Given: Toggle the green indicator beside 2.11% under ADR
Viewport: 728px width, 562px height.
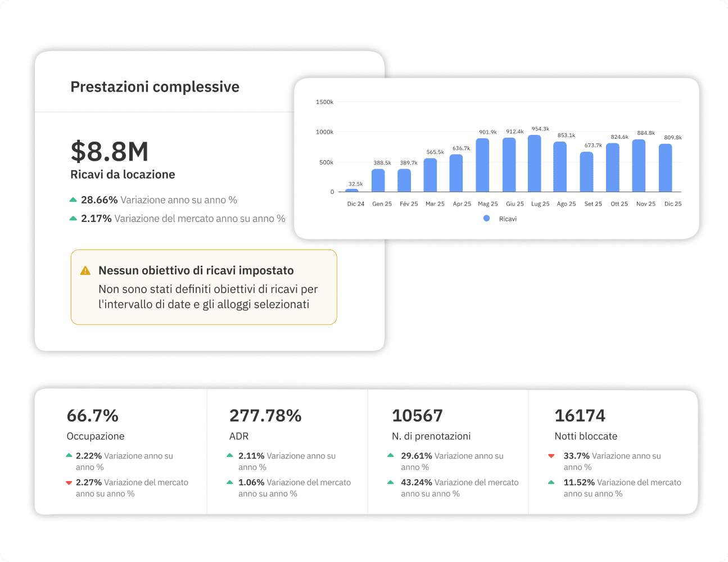Looking at the screenshot, I should [x=230, y=456].
